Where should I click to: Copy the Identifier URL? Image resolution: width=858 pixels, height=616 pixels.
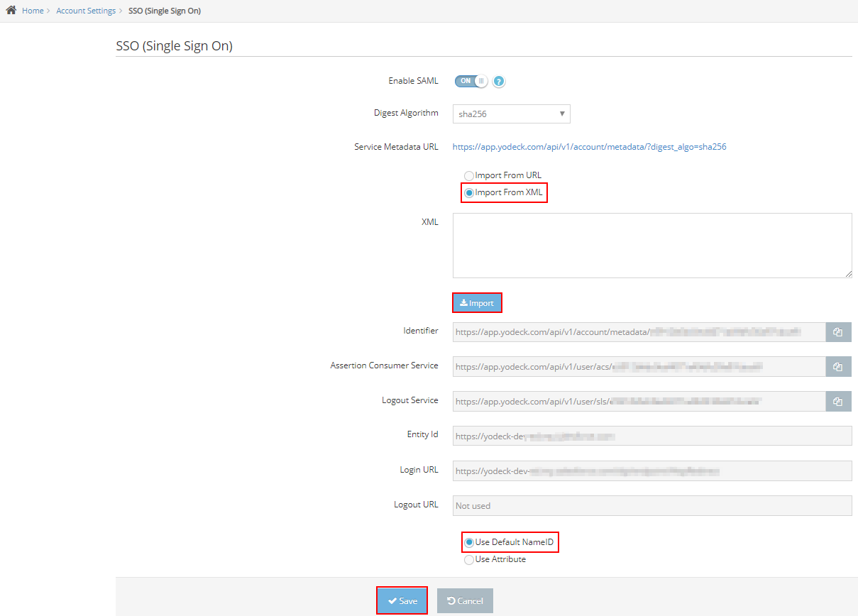pyautogui.click(x=838, y=332)
